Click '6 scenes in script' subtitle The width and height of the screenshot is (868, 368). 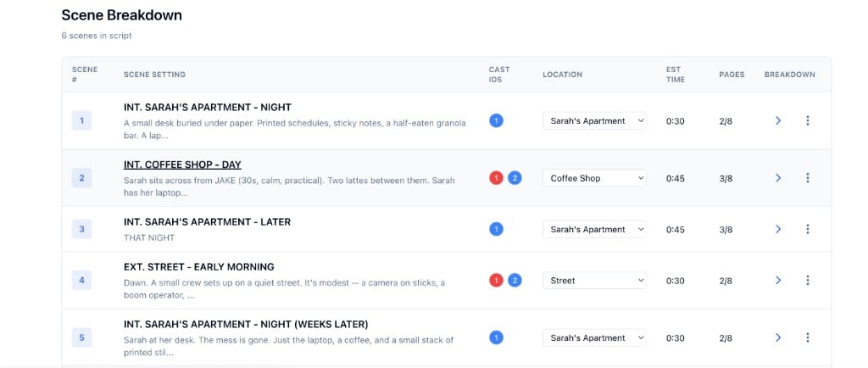[97, 36]
